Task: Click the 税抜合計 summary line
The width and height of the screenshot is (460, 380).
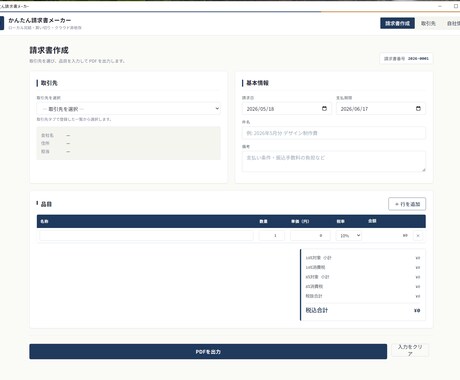Action: point(363,296)
